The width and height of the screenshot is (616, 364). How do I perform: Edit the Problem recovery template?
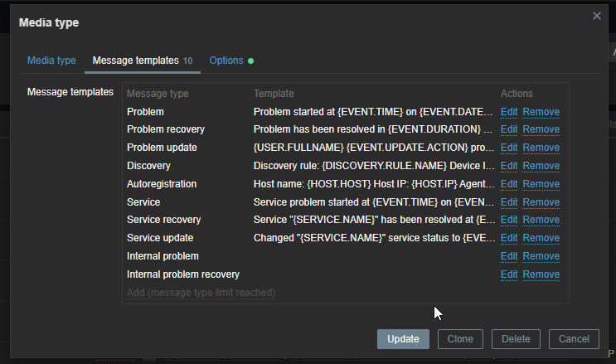(x=509, y=129)
